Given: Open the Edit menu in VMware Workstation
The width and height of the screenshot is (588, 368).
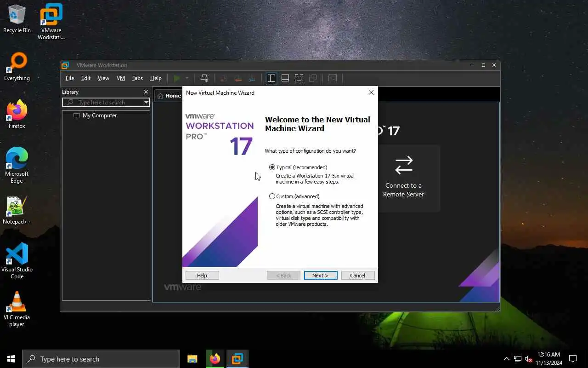Looking at the screenshot, I should tap(86, 78).
